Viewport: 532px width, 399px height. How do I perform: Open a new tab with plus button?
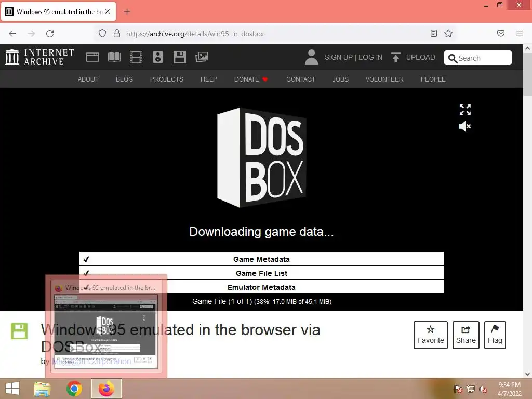tap(127, 12)
